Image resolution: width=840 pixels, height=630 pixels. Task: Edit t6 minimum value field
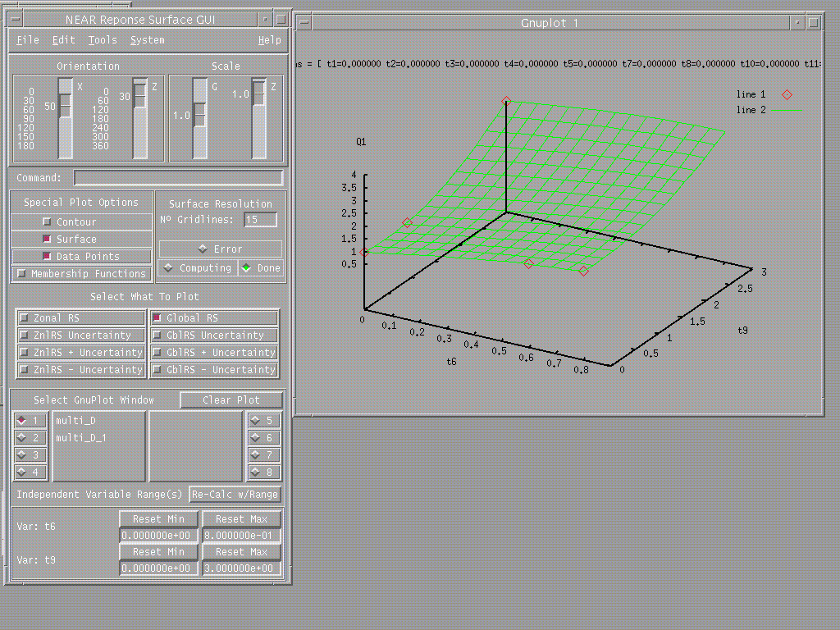pyautogui.click(x=158, y=536)
